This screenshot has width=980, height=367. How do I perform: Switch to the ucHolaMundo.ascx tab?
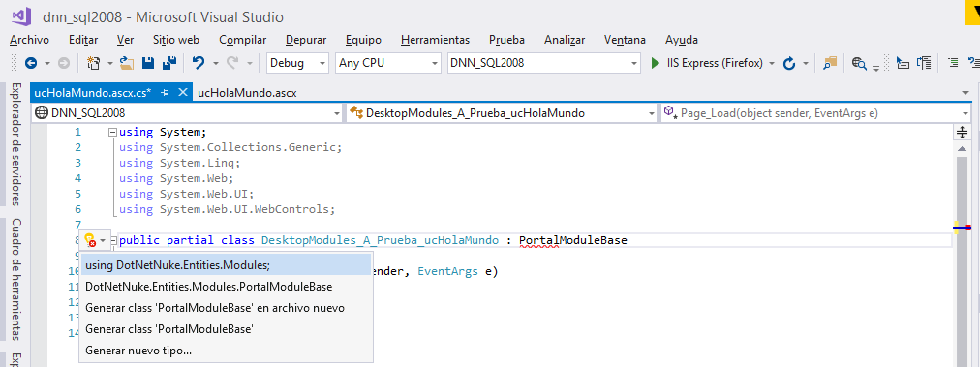click(247, 93)
